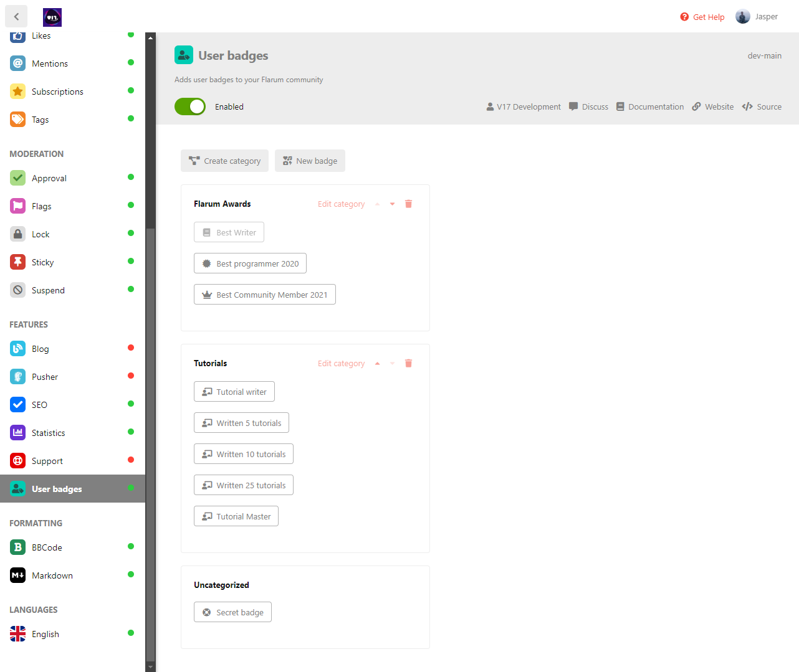Click V17 Development author link
This screenshot has height=672, width=799.
coord(524,106)
